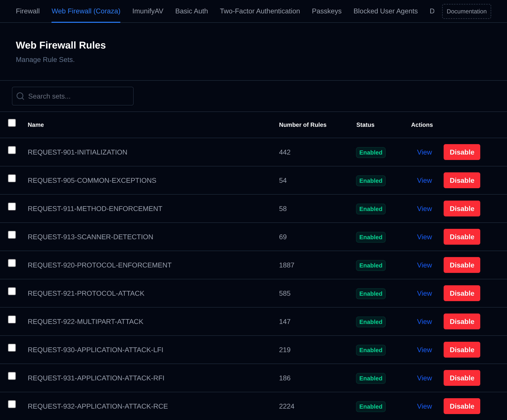Open the Firewall tab
507x420 pixels.
pyautogui.click(x=28, y=11)
